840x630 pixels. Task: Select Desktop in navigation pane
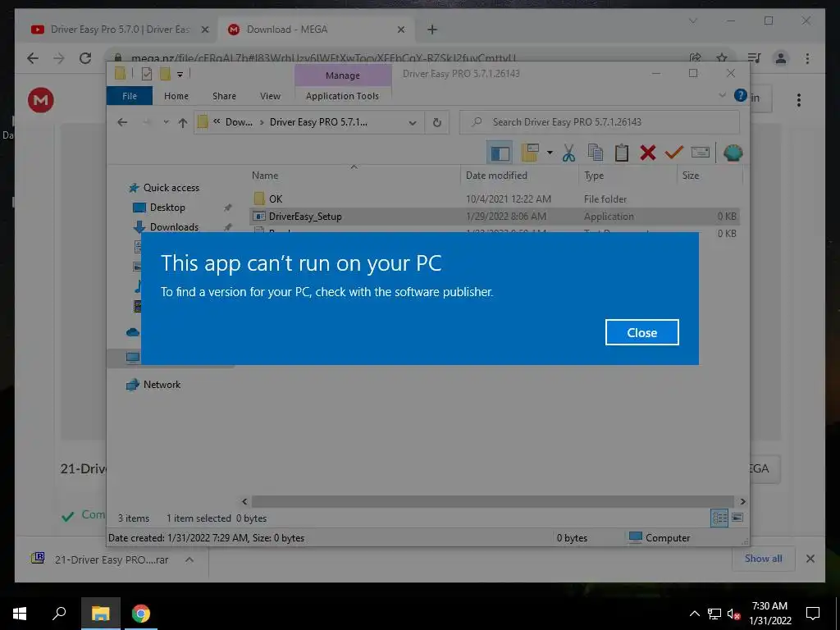coord(167,208)
